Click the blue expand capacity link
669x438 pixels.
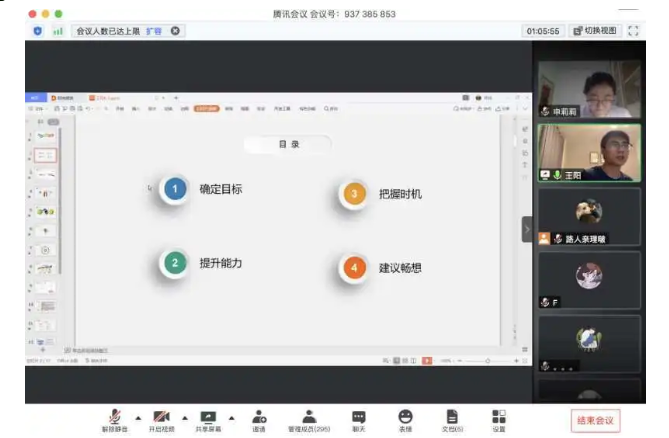154,31
